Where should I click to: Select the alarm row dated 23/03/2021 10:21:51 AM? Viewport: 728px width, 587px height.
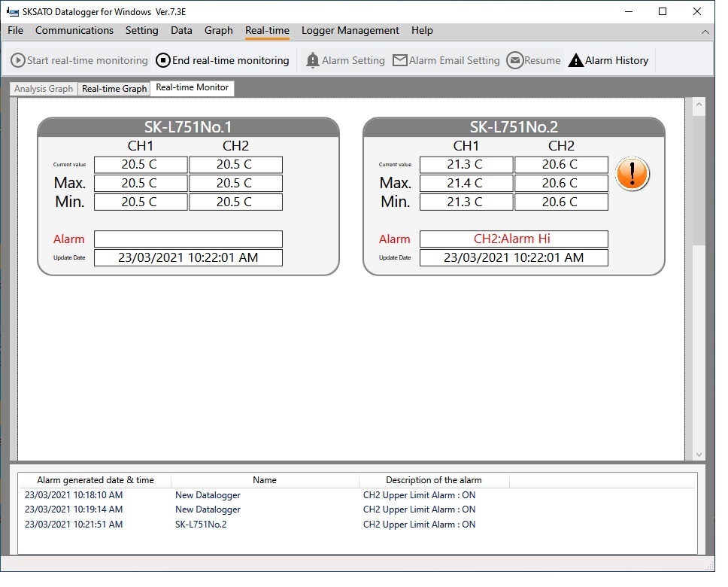357,525
